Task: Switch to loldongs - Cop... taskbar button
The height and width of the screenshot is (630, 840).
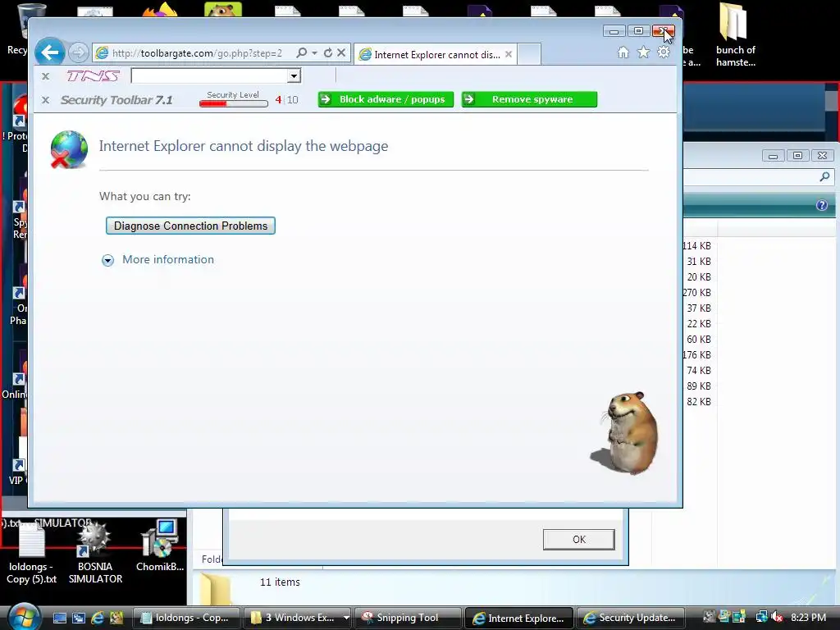Action: pyautogui.click(x=185, y=618)
